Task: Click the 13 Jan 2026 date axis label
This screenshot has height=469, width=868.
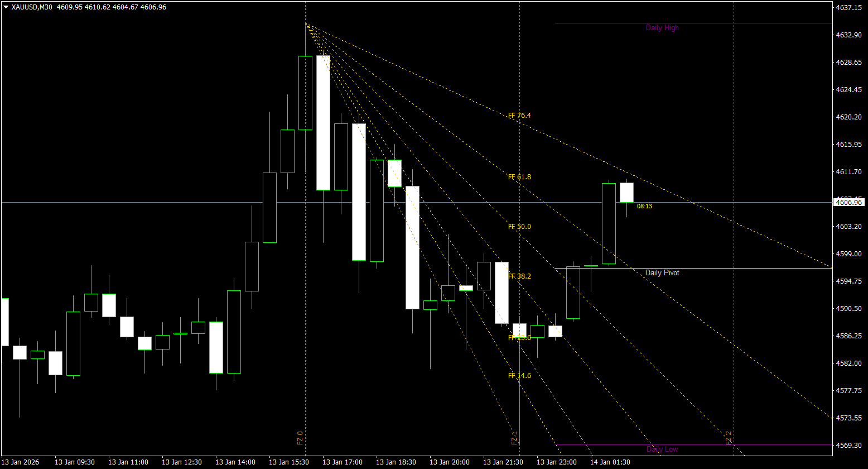Action: tap(20, 462)
